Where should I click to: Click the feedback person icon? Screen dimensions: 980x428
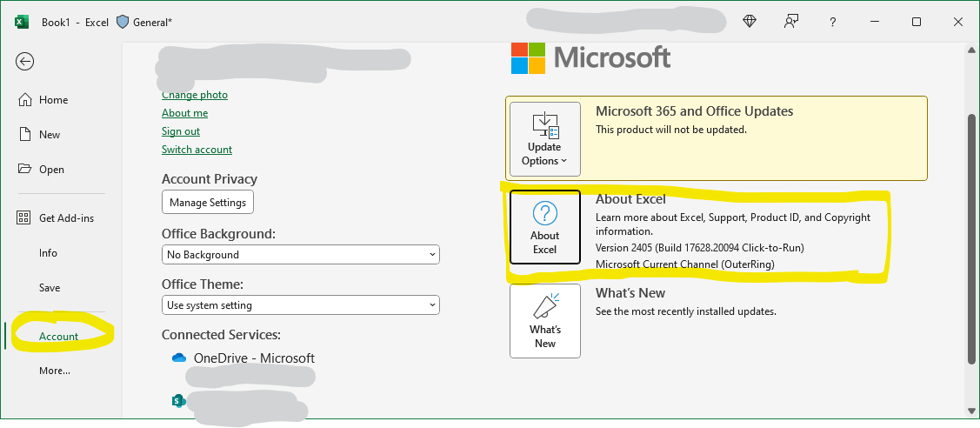pos(791,21)
